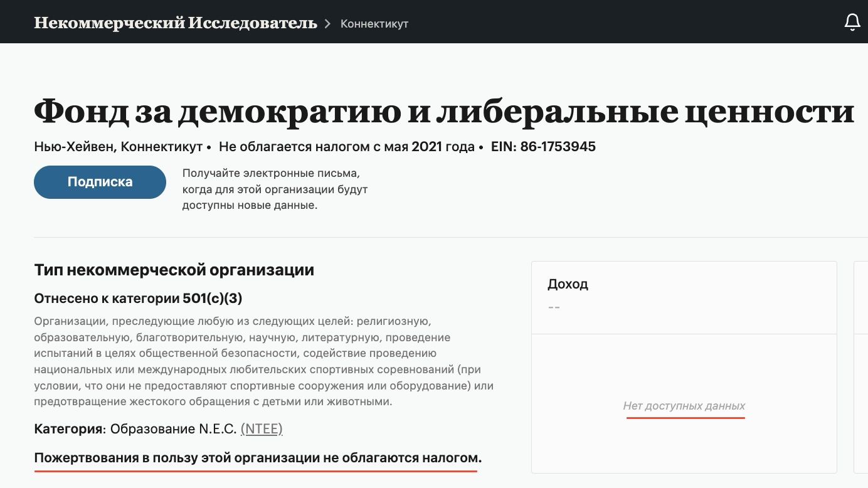The width and height of the screenshot is (868, 488).
Task: Select the organization title heading
Action: click(444, 112)
